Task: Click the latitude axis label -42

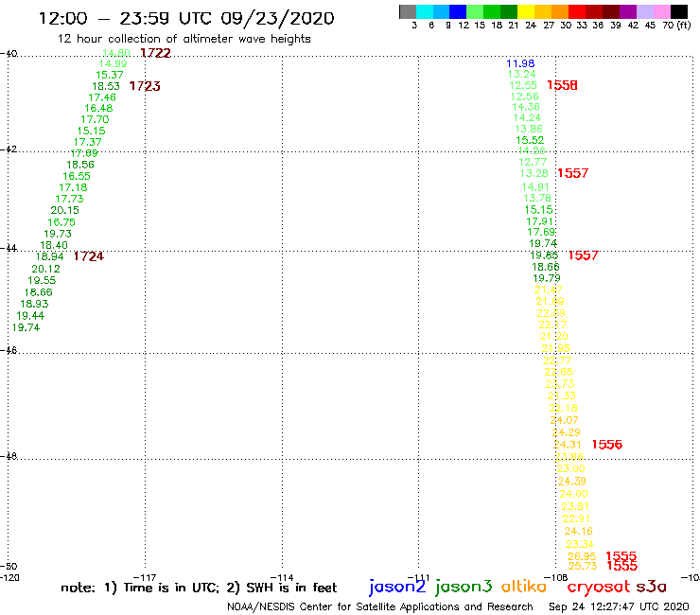Action: [x=9, y=149]
